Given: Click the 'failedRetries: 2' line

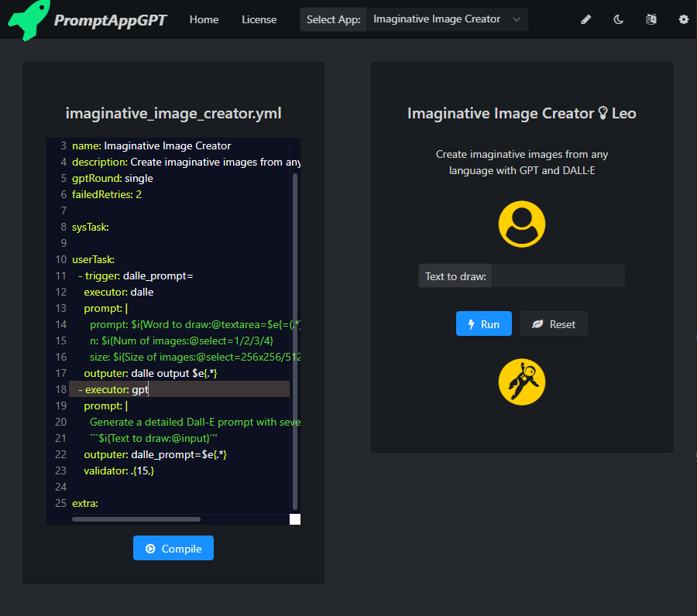Looking at the screenshot, I should (x=107, y=194).
